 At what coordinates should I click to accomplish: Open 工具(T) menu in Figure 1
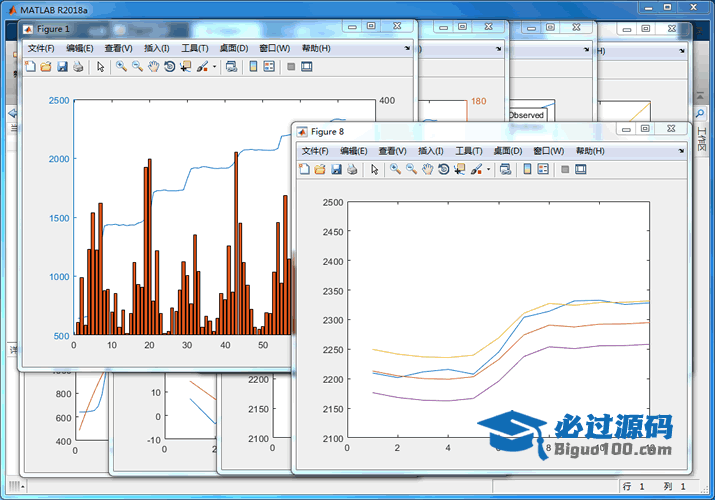[x=195, y=48]
